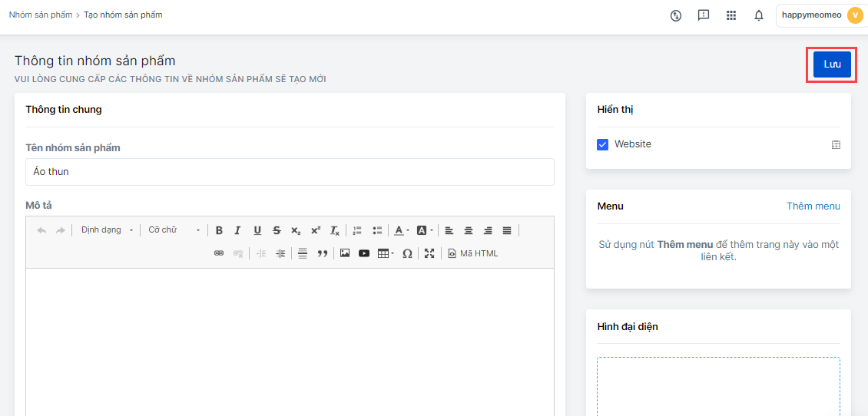Screen dimensions: 868x416
Task: Click the Lưu save button
Action: click(x=832, y=64)
